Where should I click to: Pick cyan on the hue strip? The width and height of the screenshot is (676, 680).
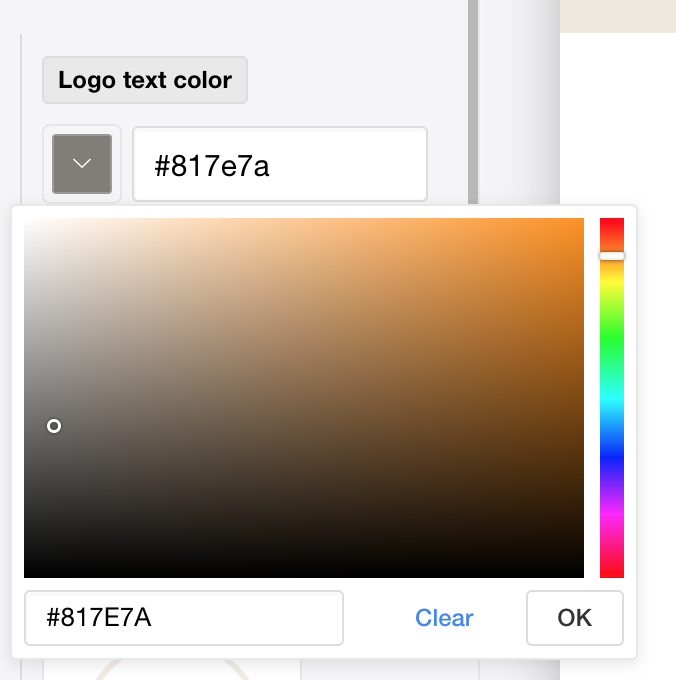pos(612,398)
